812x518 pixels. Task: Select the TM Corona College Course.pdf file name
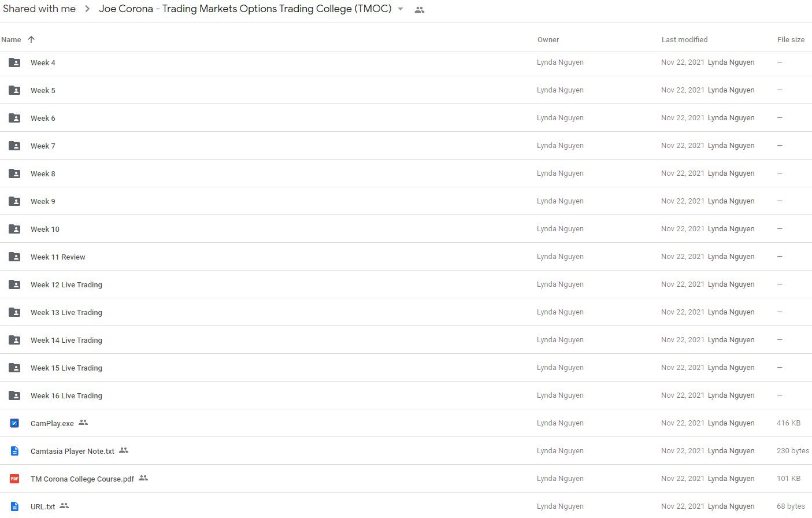pos(82,479)
